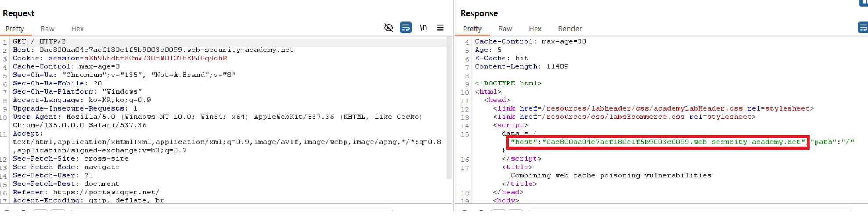Open Response Render tab
The width and height of the screenshot is (868, 216).
point(570,29)
